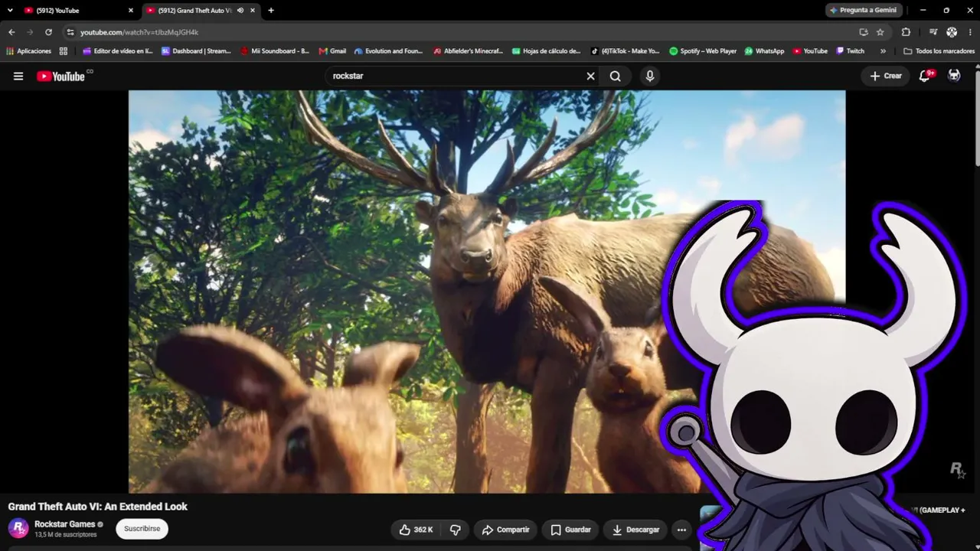Close the Grand Theft Auto VI tab
The image size is (980, 551).
click(253, 11)
